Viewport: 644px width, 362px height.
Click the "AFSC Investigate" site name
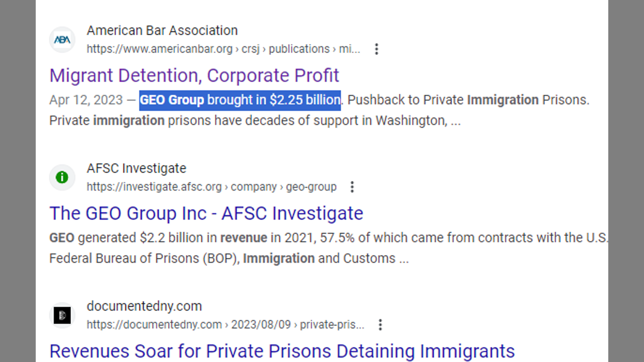point(136,168)
